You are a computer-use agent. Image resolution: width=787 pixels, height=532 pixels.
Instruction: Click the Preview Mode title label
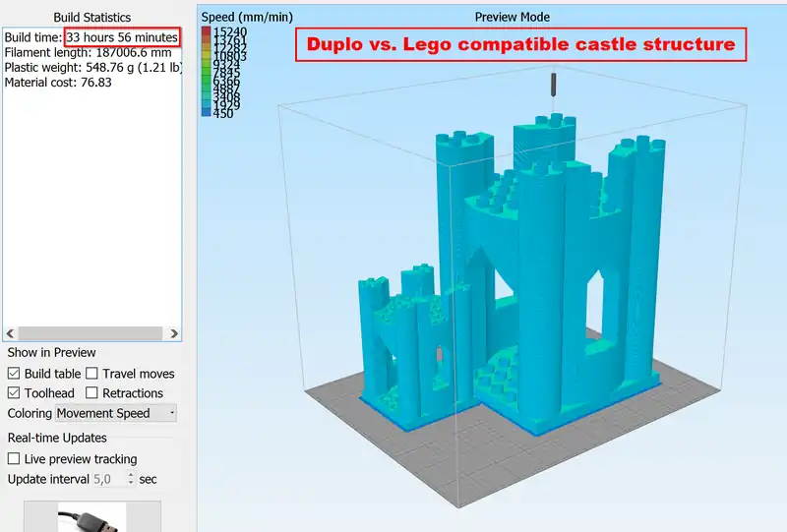[512, 17]
